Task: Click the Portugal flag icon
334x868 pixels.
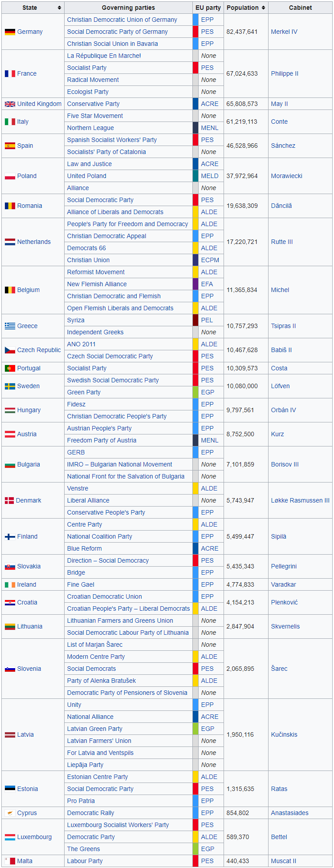Action: (10, 369)
